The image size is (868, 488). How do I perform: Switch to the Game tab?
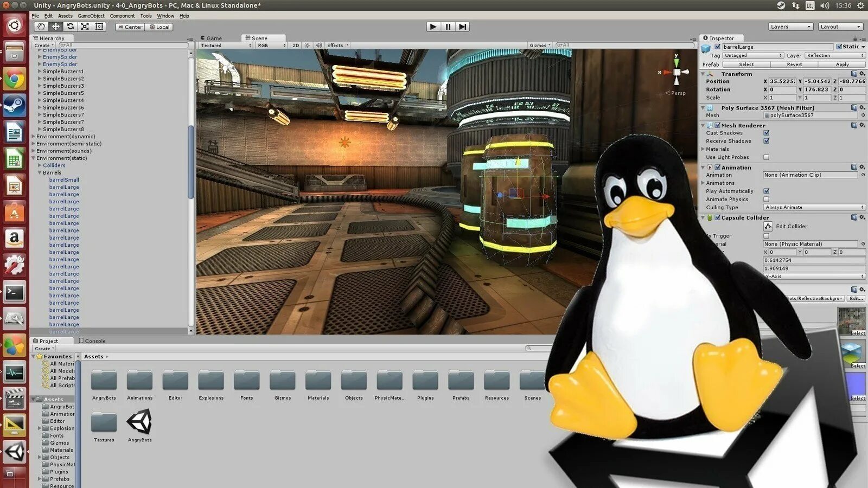point(211,38)
